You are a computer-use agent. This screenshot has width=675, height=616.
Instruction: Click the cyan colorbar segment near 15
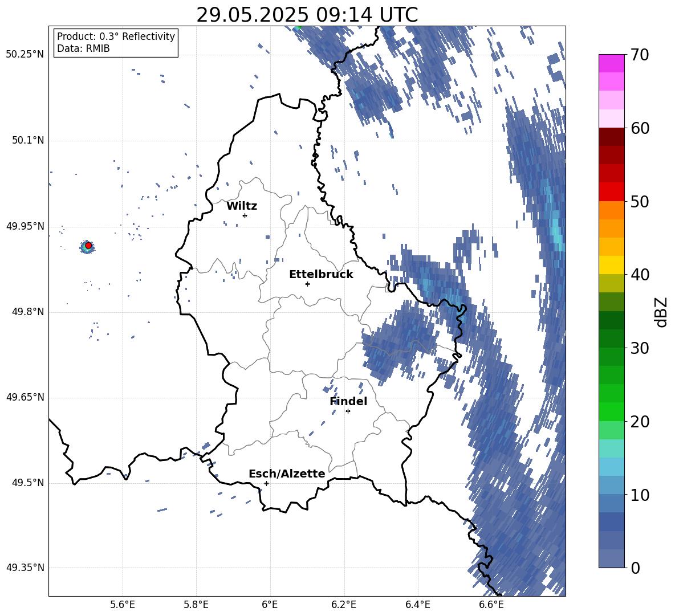click(x=611, y=448)
